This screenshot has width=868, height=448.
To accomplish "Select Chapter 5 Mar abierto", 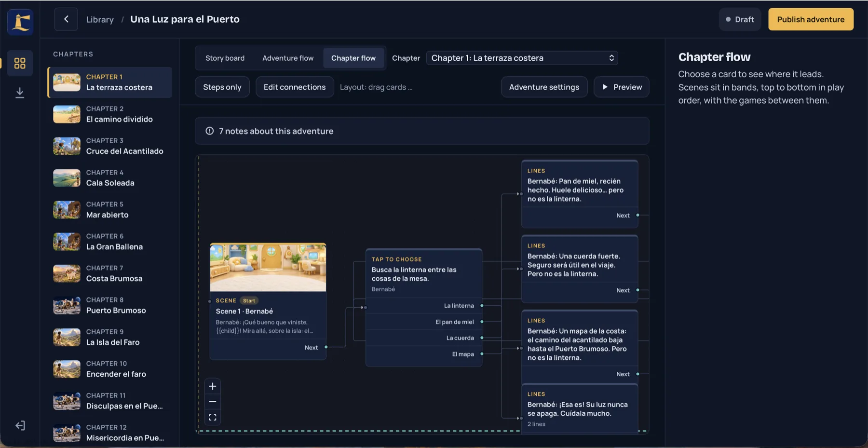I will coord(110,210).
